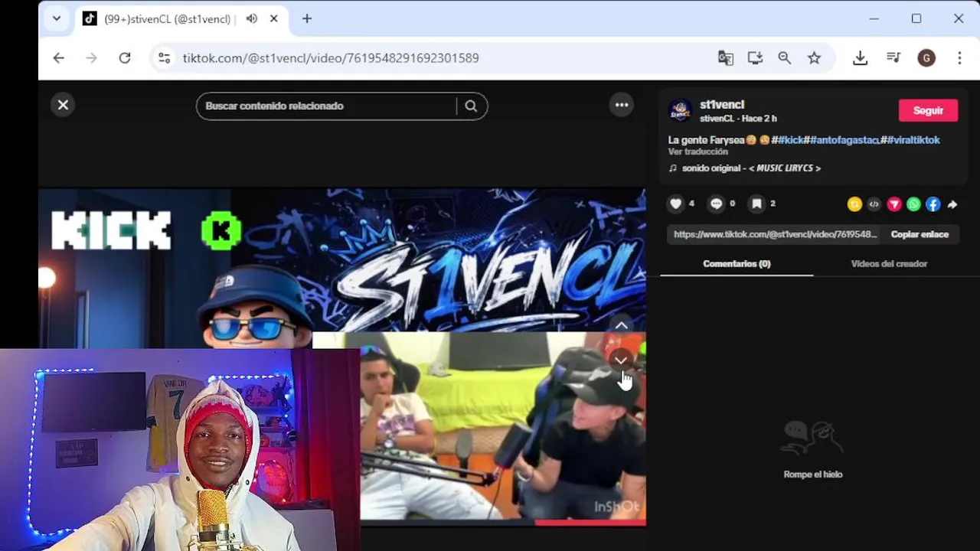Switch to the 'Comentarios (0)' tab
The image size is (980, 551).
tap(737, 264)
